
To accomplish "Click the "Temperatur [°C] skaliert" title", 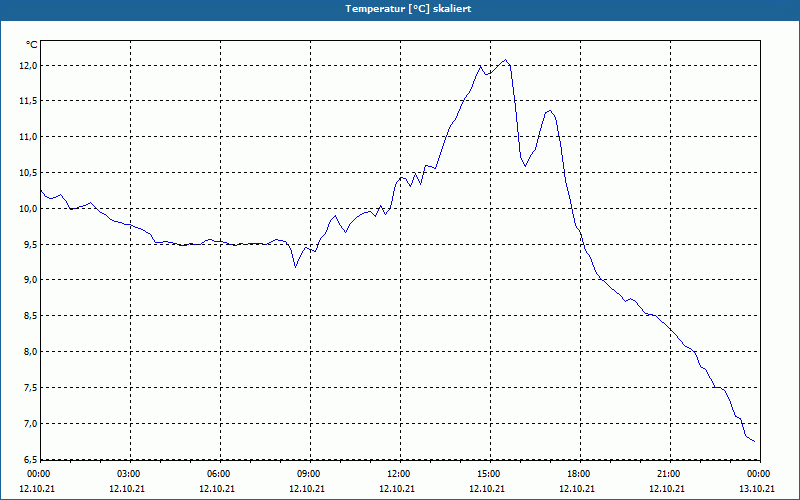I will point(408,9).
